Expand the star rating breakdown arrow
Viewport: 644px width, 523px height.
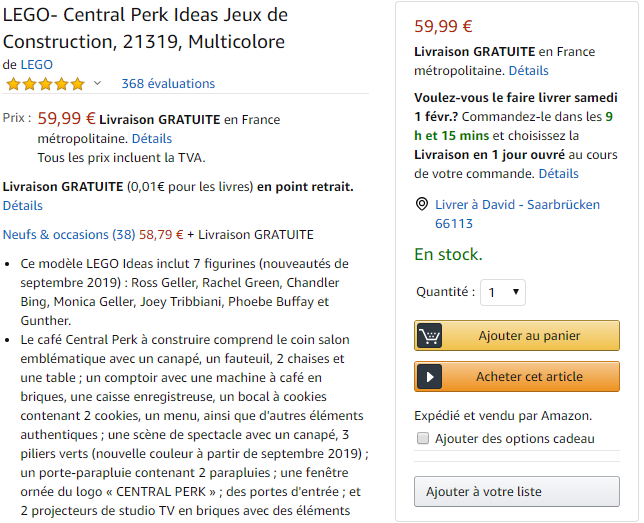point(97,83)
